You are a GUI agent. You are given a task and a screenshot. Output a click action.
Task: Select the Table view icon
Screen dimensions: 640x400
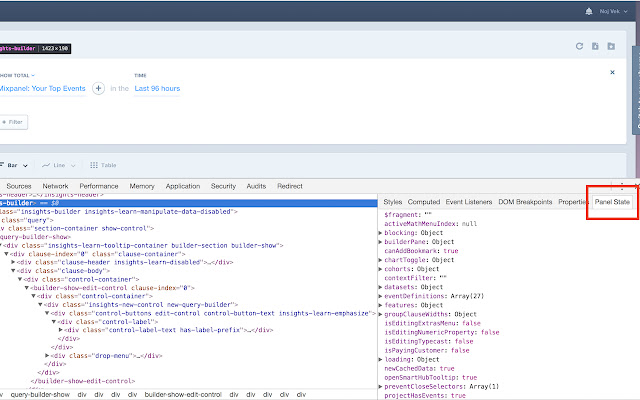click(x=103, y=165)
